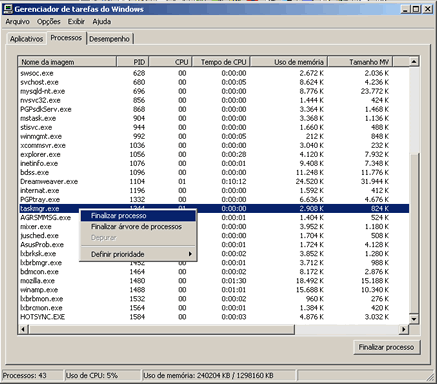Click the vertical scrollbar up arrow

coord(414,62)
